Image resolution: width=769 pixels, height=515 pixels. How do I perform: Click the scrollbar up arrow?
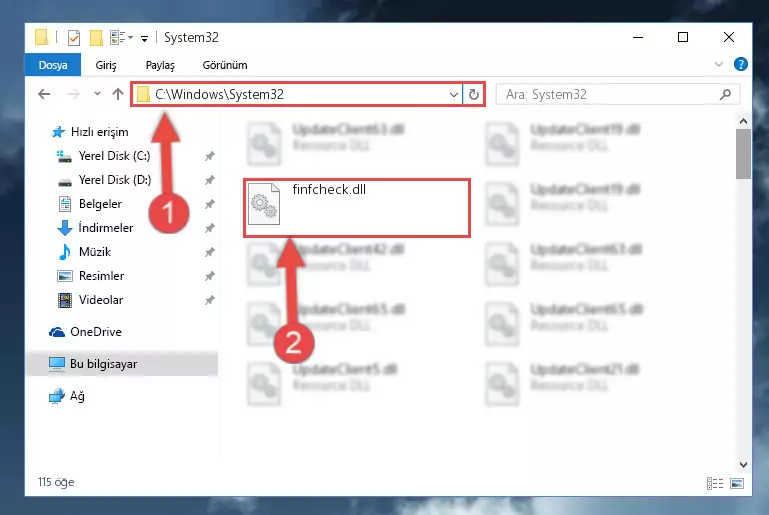[743, 121]
